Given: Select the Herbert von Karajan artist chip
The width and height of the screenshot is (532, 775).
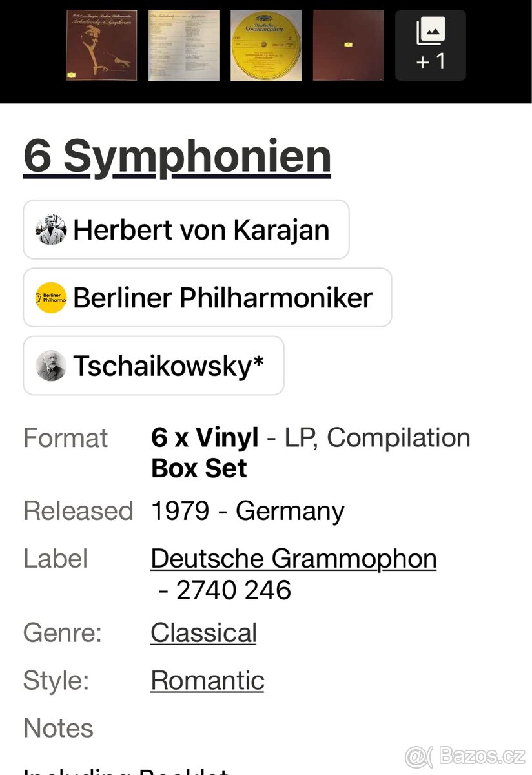Looking at the screenshot, I should [x=186, y=230].
